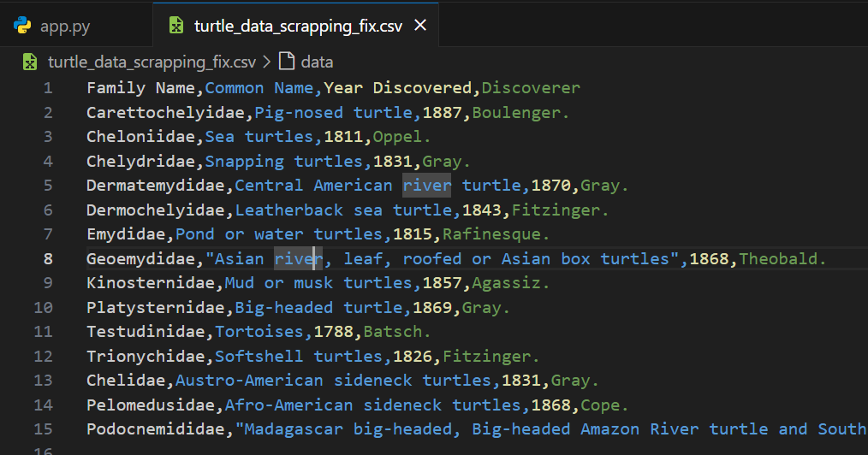This screenshot has height=455, width=868.
Task: Click 'Dermatemydidae' on line 5
Action: coord(156,186)
